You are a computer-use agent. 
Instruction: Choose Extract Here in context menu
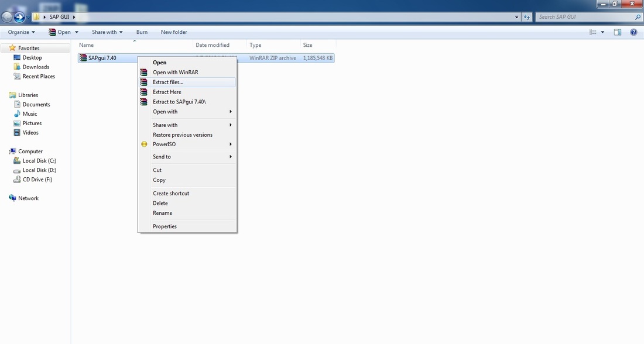pyautogui.click(x=187, y=92)
